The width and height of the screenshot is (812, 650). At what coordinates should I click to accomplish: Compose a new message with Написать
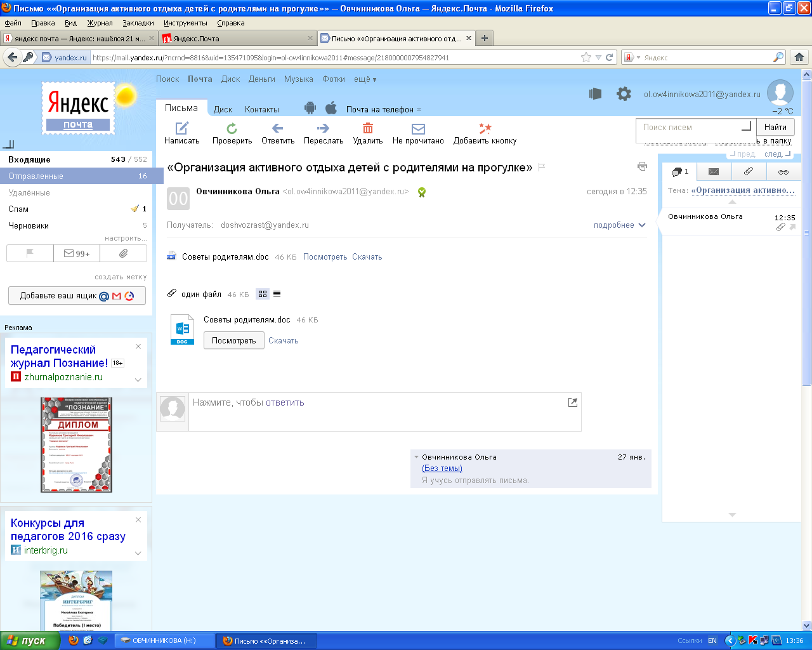(182, 133)
